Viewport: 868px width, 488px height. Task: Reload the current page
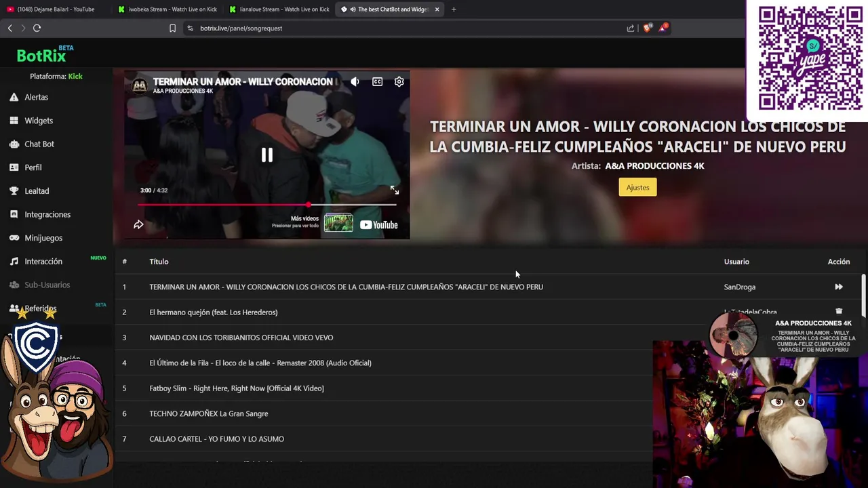coord(37,28)
